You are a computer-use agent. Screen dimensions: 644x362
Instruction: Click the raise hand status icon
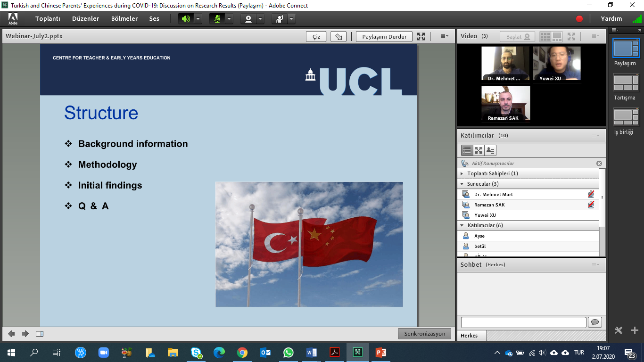tap(280, 19)
